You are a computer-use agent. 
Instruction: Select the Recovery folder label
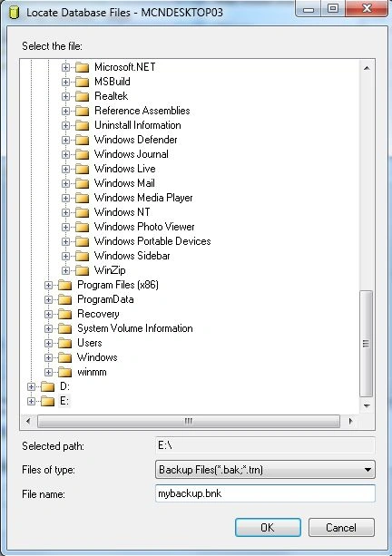[x=98, y=314]
